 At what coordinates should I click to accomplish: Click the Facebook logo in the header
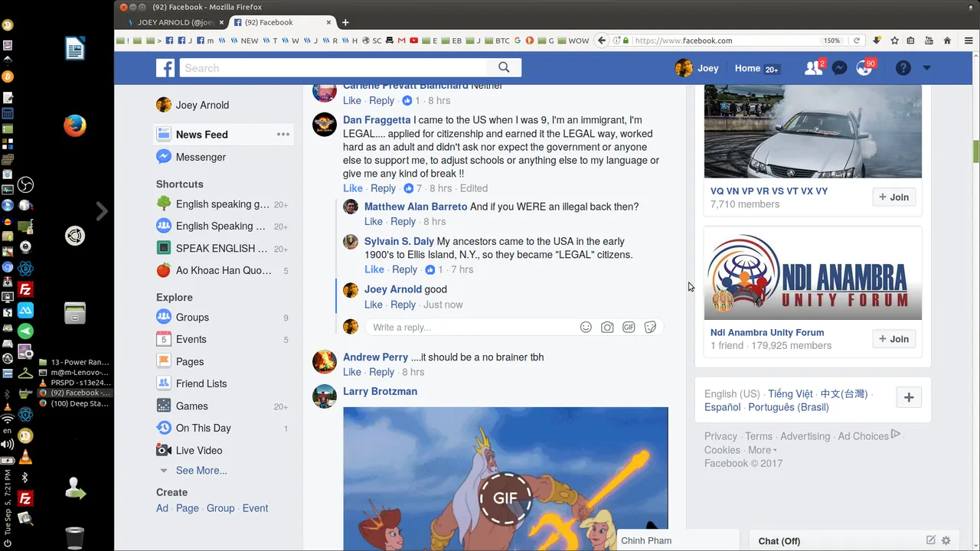165,68
